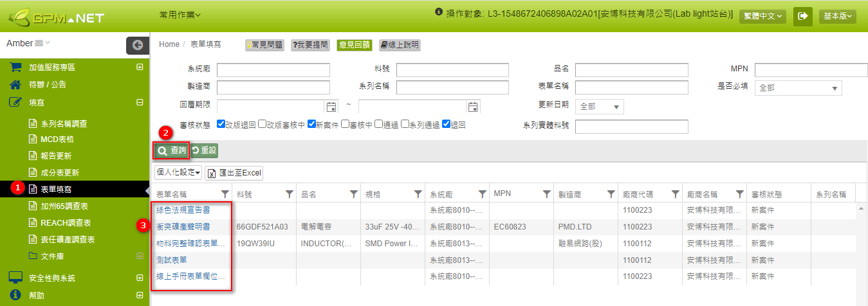Uncheck the 改版退回 checkbox

coord(221,125)
